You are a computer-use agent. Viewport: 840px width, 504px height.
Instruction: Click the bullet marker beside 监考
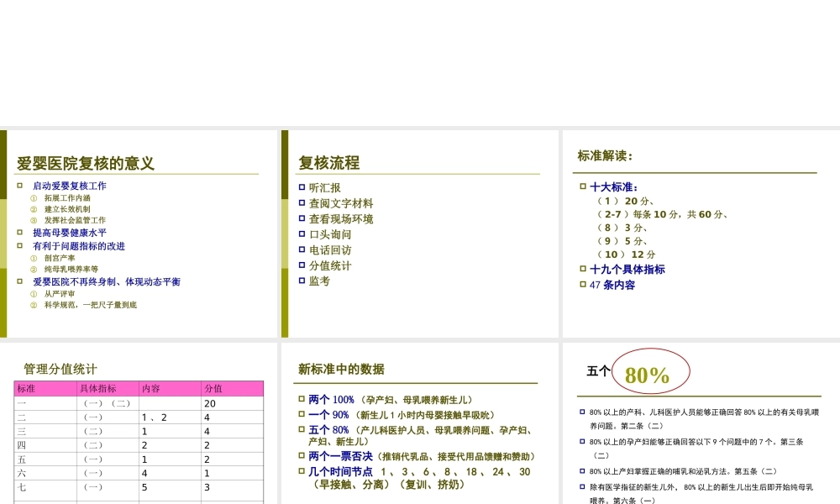point(302,281)
